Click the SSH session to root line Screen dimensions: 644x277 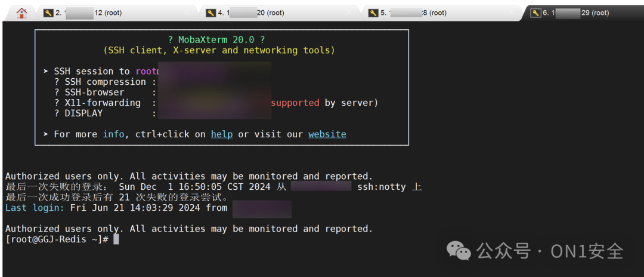pyautogui.click(x=100, y=72)
